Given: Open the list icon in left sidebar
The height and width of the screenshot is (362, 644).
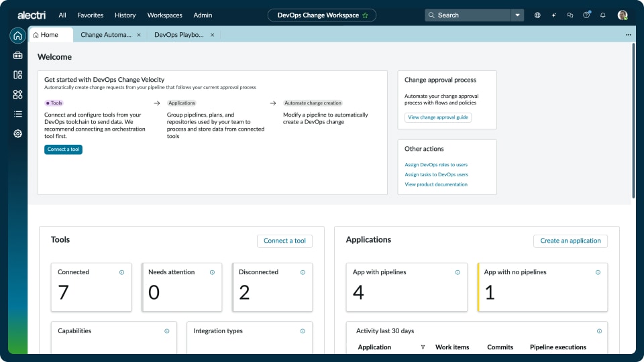Looking at the screenshot, I should tap(17, 114).
